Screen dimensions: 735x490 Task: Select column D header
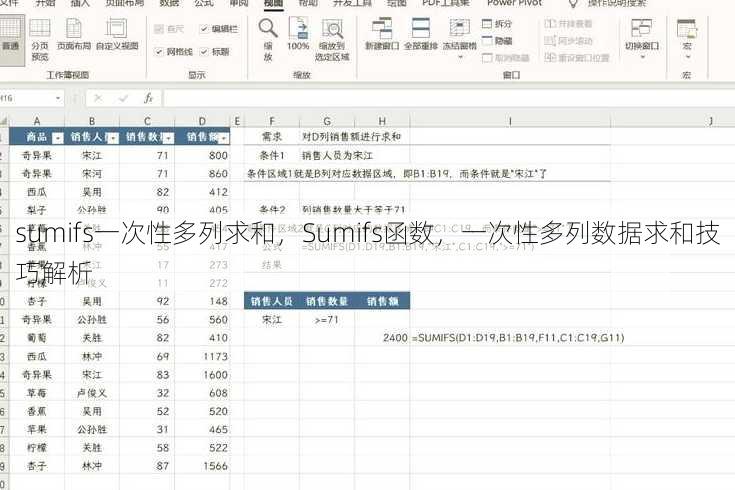point(202,121)
